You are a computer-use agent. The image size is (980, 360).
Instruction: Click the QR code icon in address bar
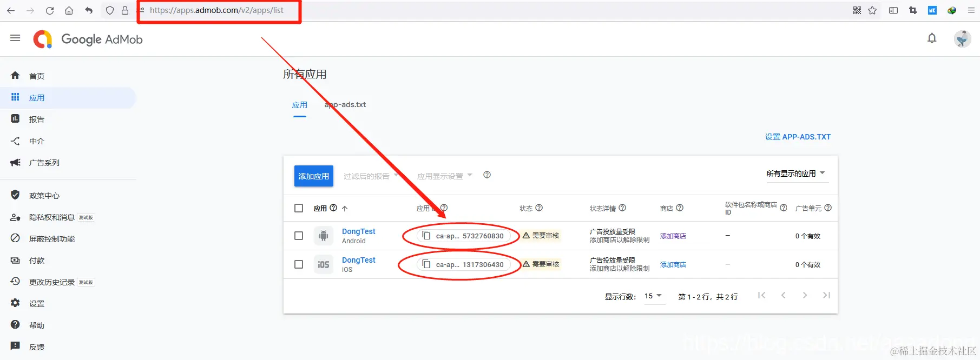pyautogui.click(x=857, y=10)
